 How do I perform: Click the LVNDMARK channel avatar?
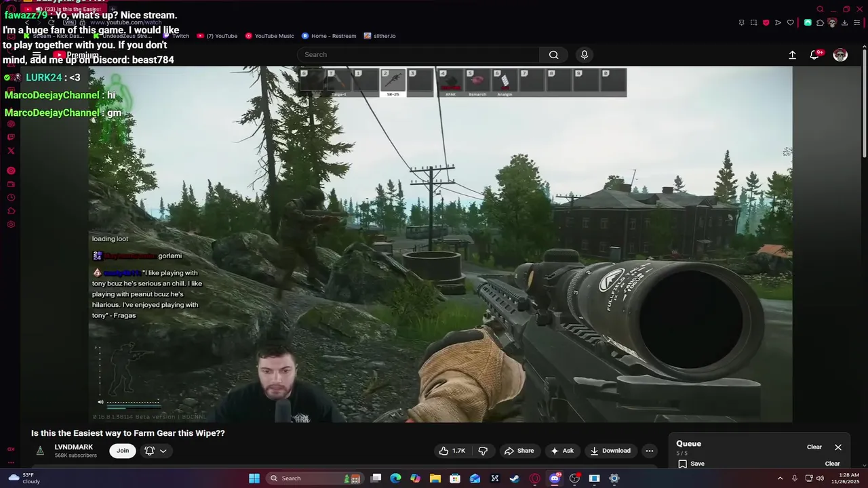[x=41, y=451]
